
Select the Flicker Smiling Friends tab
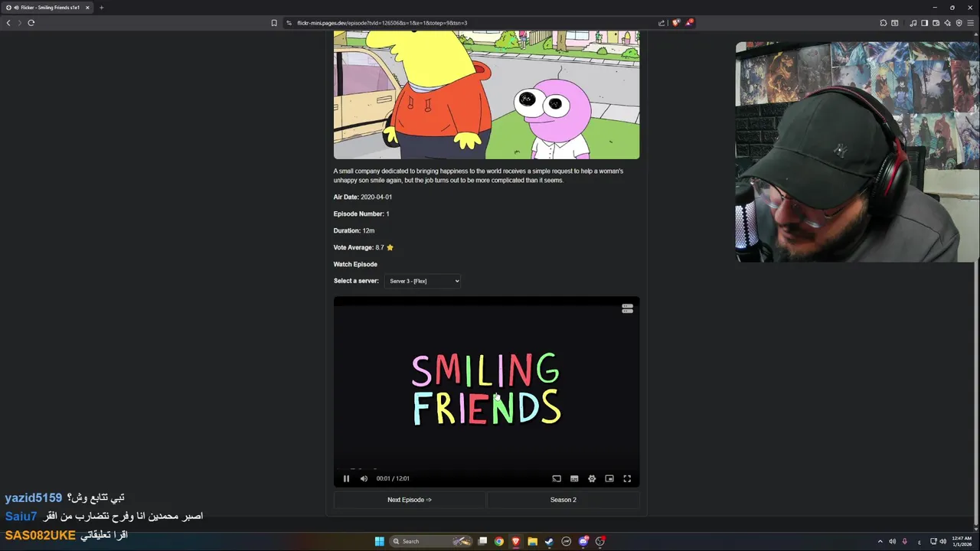point(47,8)
